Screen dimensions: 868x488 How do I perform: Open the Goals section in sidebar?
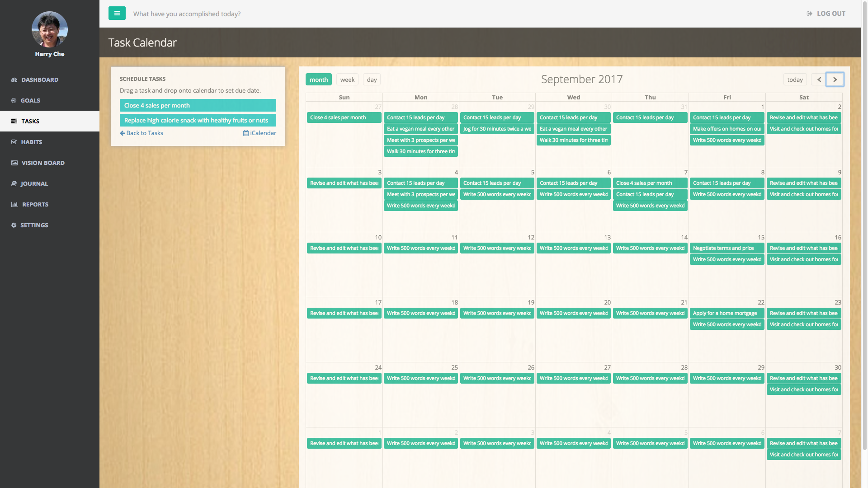point(30,100)
